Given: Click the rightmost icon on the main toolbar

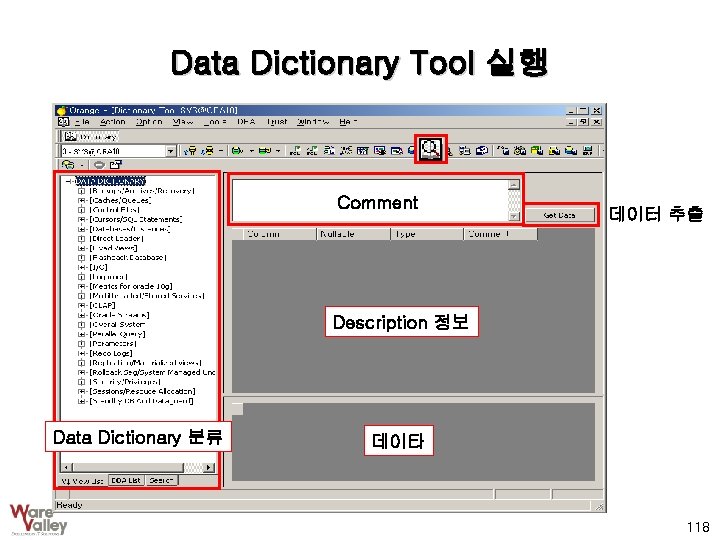Looking at the screenshot, I should (x=587, y=151).
